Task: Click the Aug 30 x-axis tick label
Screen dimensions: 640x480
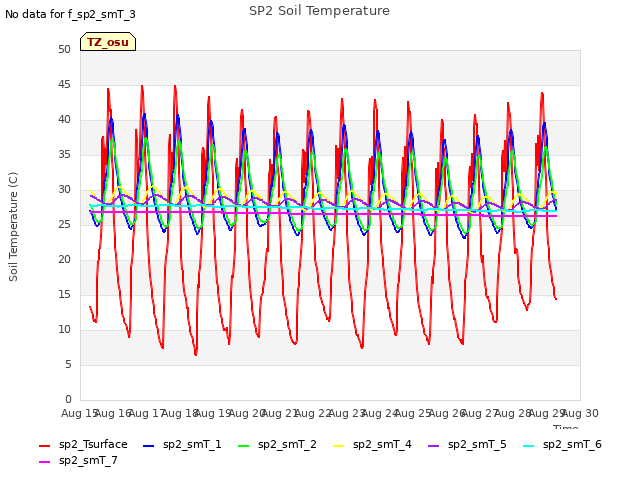Action: click(580, 413)
